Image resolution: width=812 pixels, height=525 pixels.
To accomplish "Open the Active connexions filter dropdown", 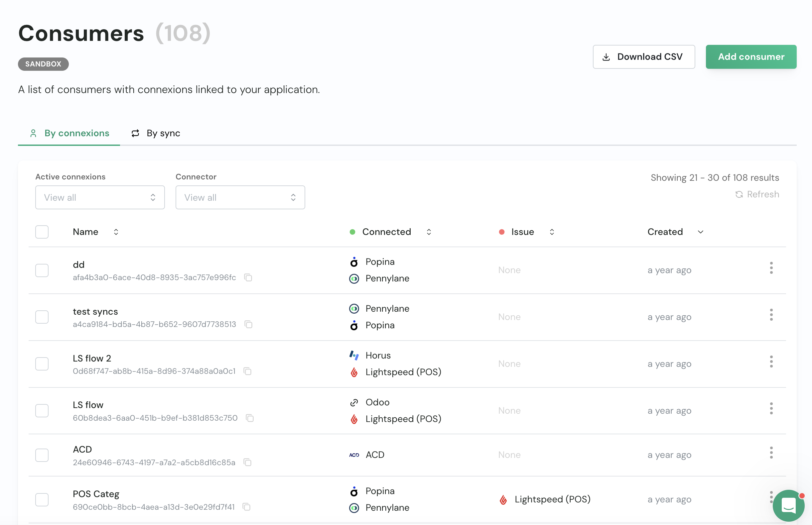I will pyautogui.click(x=100, y=197).
